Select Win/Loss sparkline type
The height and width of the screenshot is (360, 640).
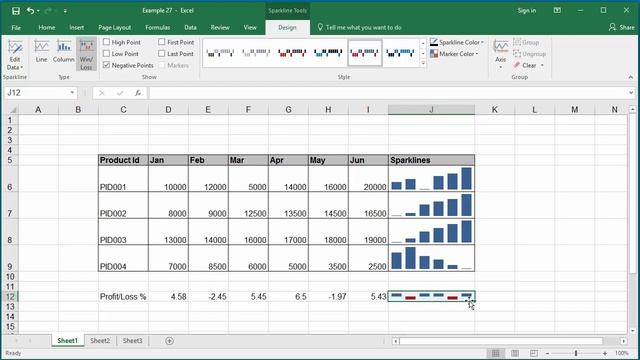pyautogui.click(x=86, y=55)
